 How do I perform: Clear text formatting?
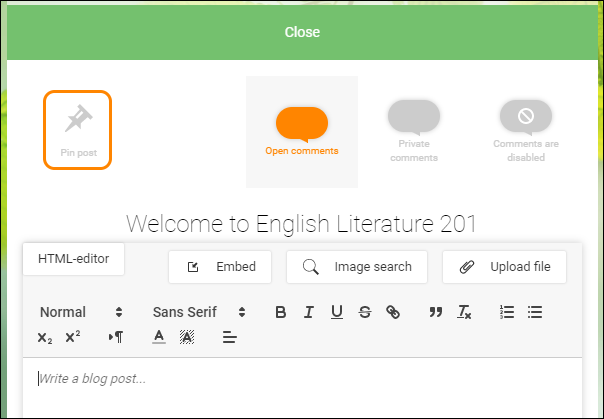(x=464, y=312)
